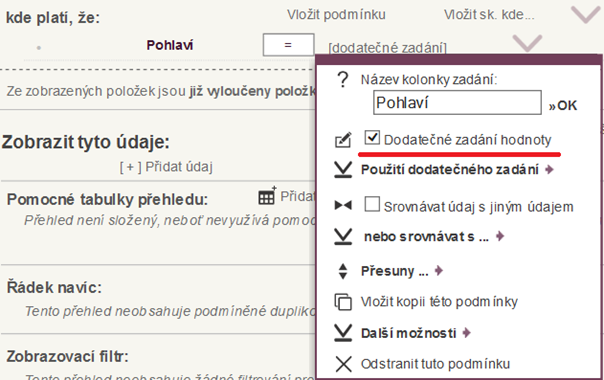
Task: Open nebo srovnávat s ... submenu
Action: pyautogui.click(x=434, y=236)
